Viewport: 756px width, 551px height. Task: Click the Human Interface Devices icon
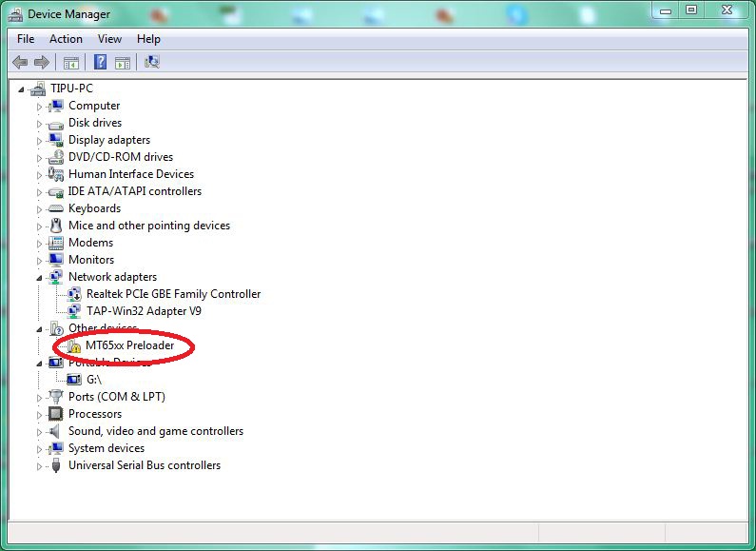(56, 174)
